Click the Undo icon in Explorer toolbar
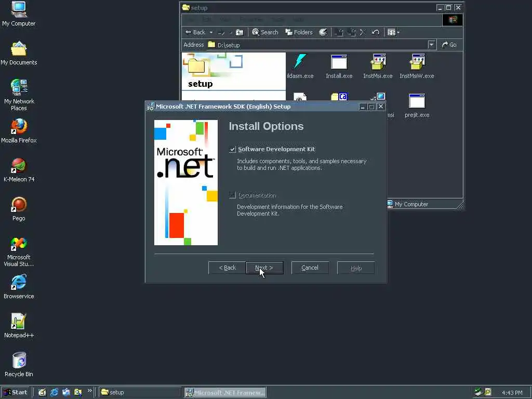532x399 pixels. (x=375, y=32)
